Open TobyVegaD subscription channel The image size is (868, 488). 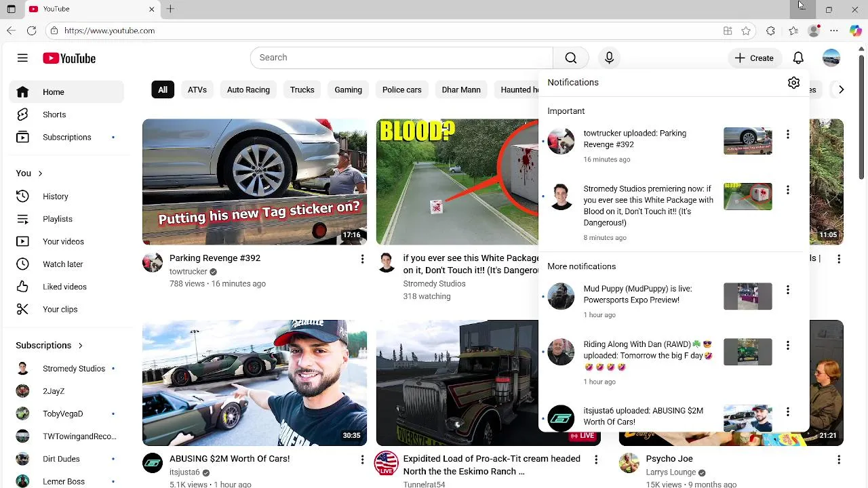(x=66, y=413)
